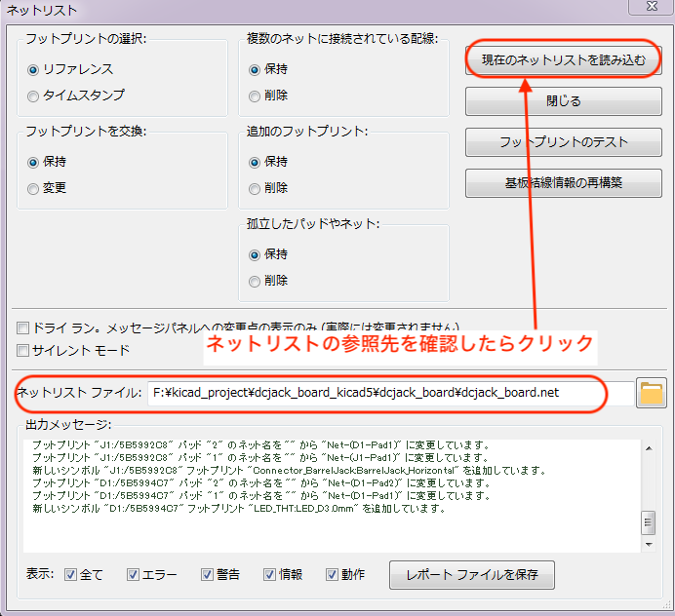Toggle the 警告 display checkbox
The width and height of the screenshot is (675, 616).
pyautogui.click(x=207, y=575)
